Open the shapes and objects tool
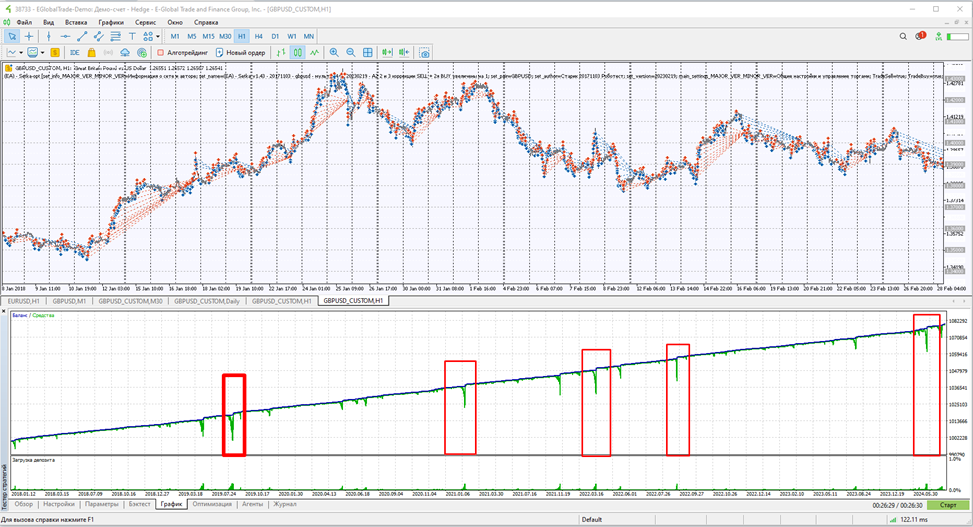The height and width of the screenshot is (527, 973). [148, 37]
